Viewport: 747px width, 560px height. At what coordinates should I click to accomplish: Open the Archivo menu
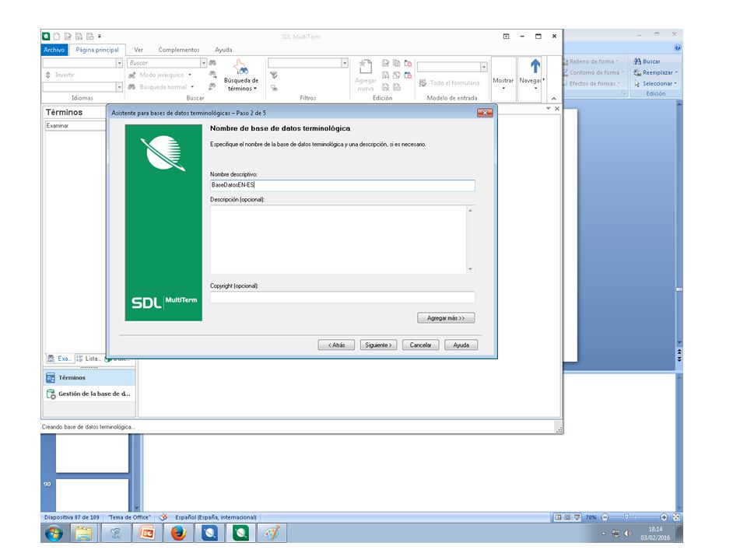pyautogui.click(x=54, y=50)
